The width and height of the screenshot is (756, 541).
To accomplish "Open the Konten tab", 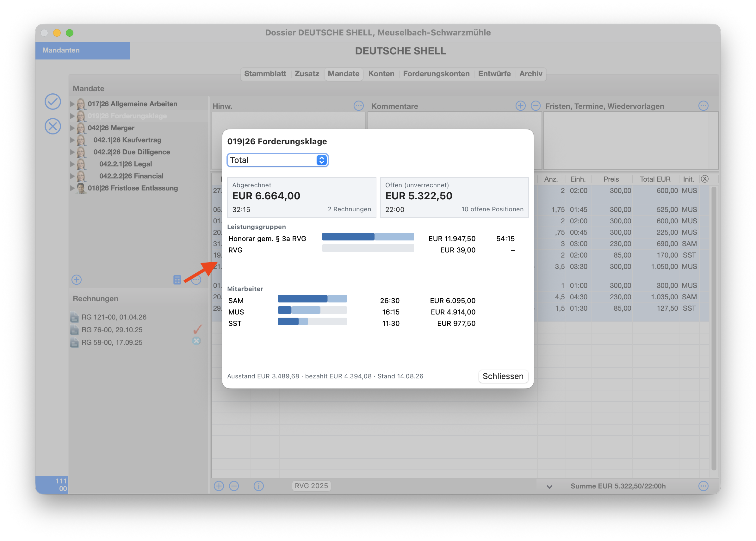I will coord(381,74).
